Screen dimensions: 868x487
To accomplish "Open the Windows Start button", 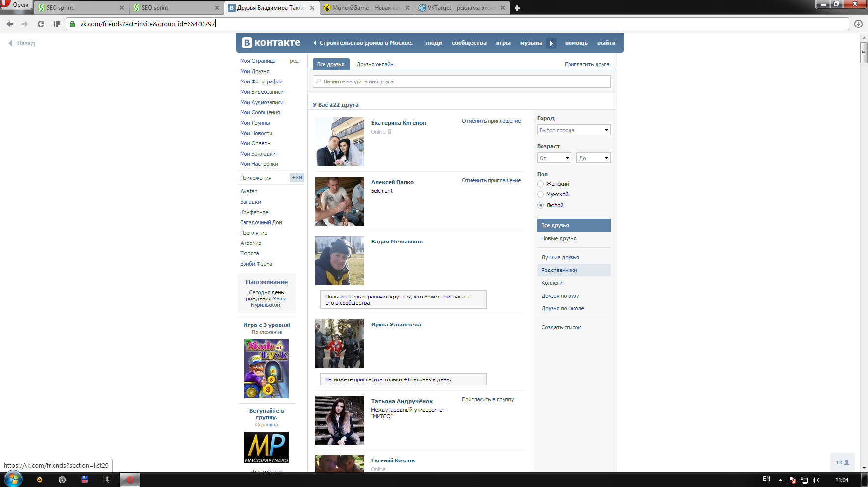I will [13, 480].
